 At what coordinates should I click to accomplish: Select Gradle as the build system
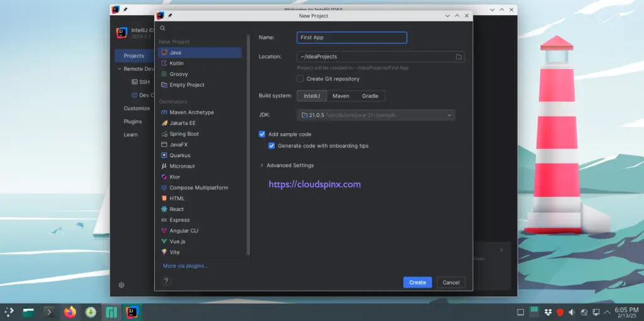click(x=370, y=96)
